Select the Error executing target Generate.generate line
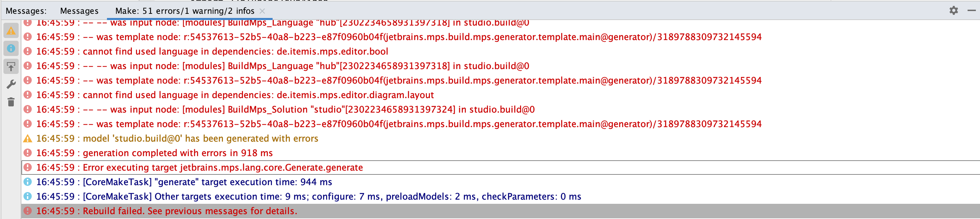 click(x=223, y=167)
